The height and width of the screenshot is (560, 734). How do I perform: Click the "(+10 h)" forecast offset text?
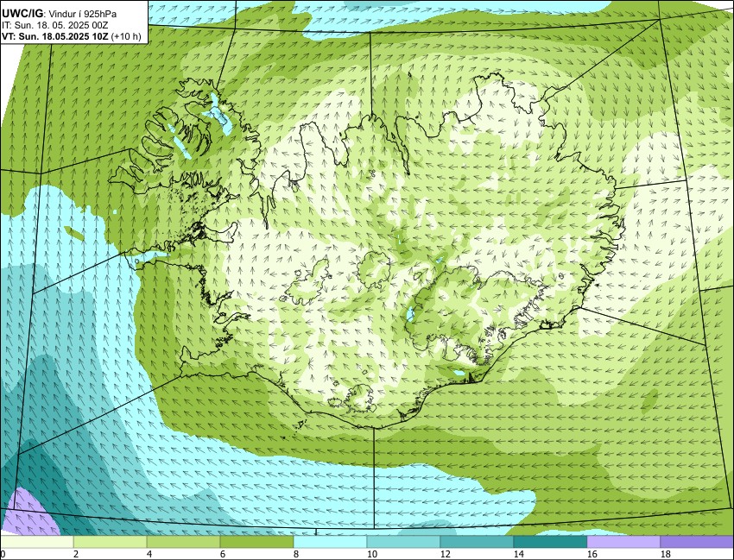tap(125, 36)
